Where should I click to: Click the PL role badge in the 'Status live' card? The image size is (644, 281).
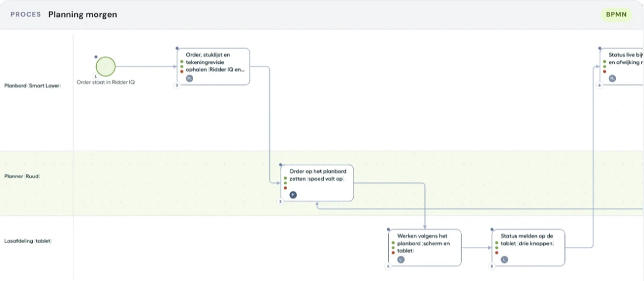[x=612, y=78]
